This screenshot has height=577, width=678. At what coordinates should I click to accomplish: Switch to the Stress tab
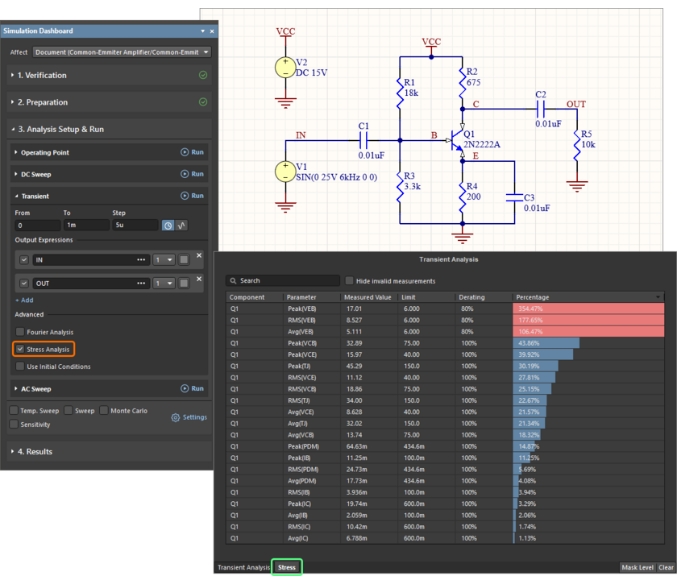[286, 567]
